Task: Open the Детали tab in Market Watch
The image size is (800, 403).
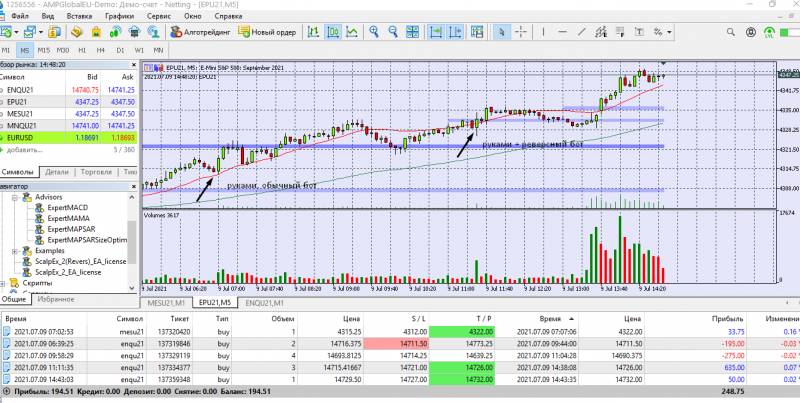Action: click(57, 172)
